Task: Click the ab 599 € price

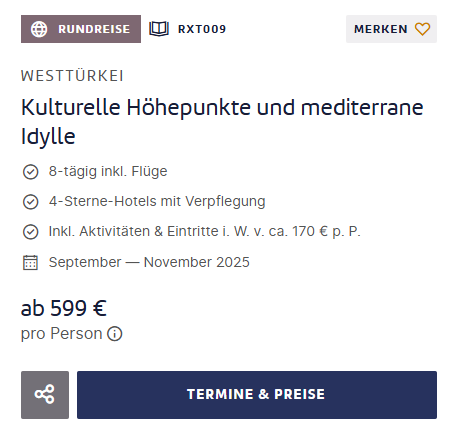Action: point(64,308)
